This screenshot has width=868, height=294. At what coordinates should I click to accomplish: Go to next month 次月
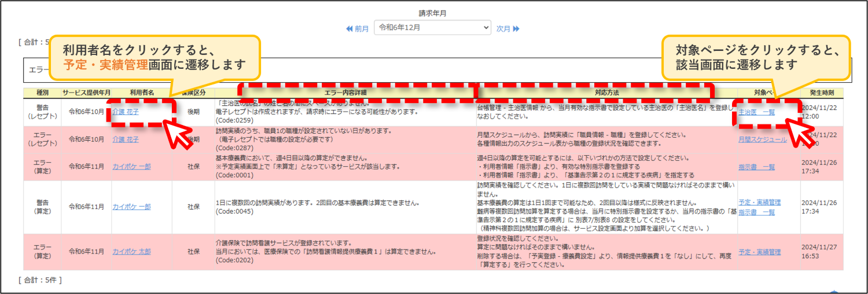pyautogui.click(x=508, y=28)
